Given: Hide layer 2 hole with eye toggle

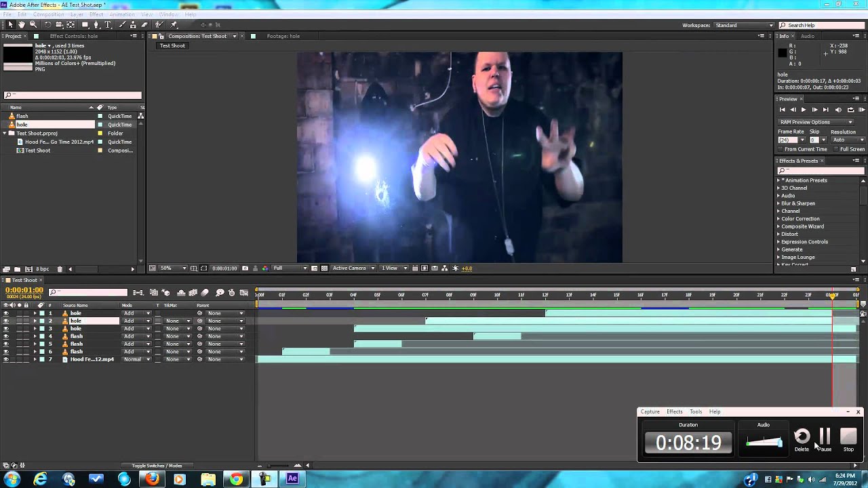Looking at the screenshot, I should pos(6,321).
